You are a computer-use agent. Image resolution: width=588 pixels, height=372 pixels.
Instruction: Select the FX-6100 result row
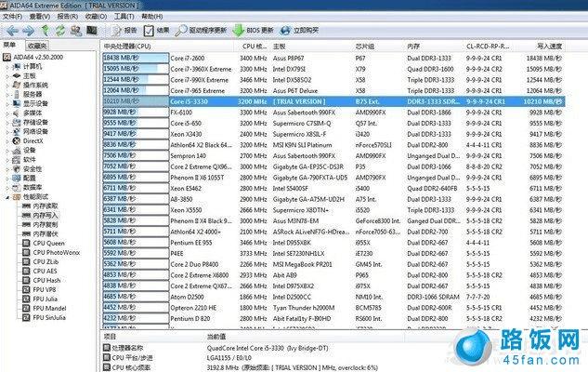point(333,113)
